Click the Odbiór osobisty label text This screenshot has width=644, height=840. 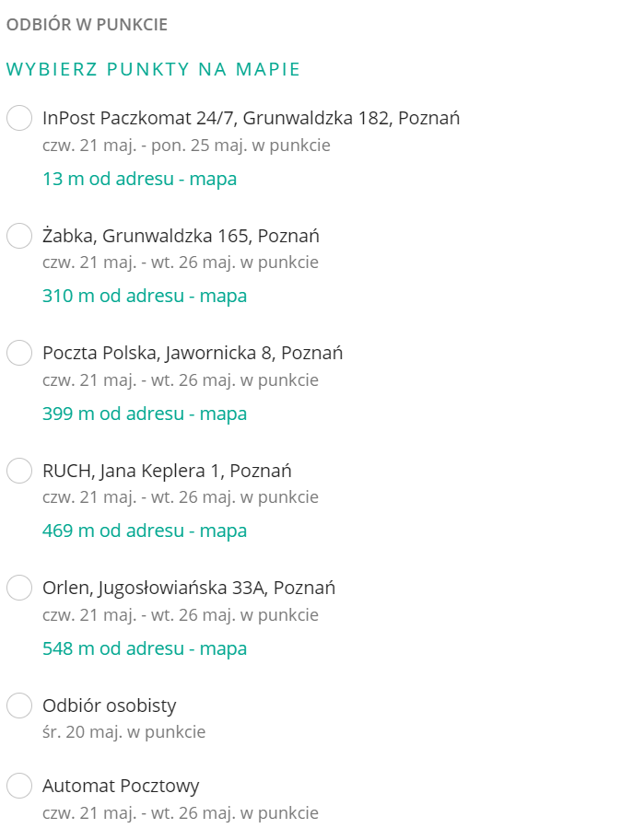(x=109, y=706)
